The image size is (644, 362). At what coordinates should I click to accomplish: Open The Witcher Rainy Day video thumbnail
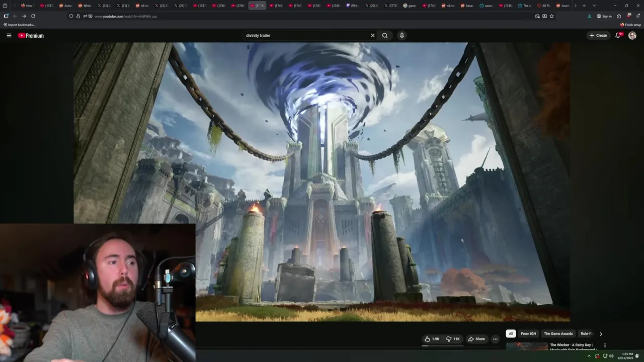[x=527, y=346]
